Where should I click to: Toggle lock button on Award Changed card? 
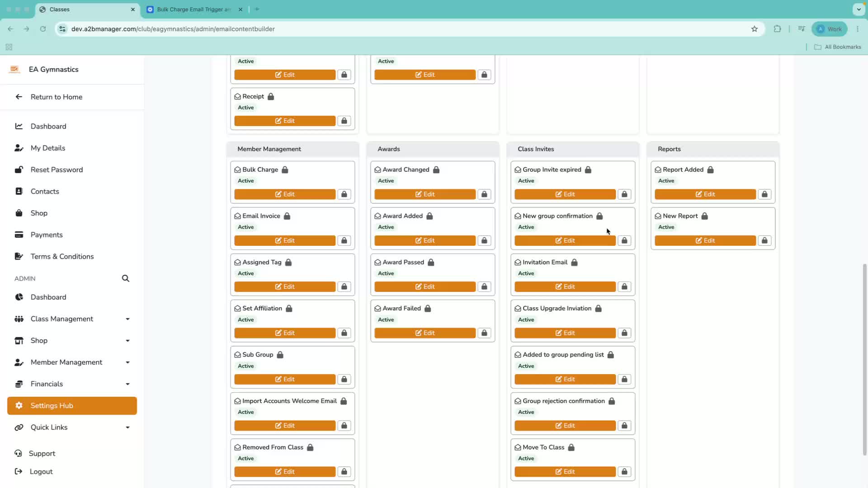pos(484,194)
